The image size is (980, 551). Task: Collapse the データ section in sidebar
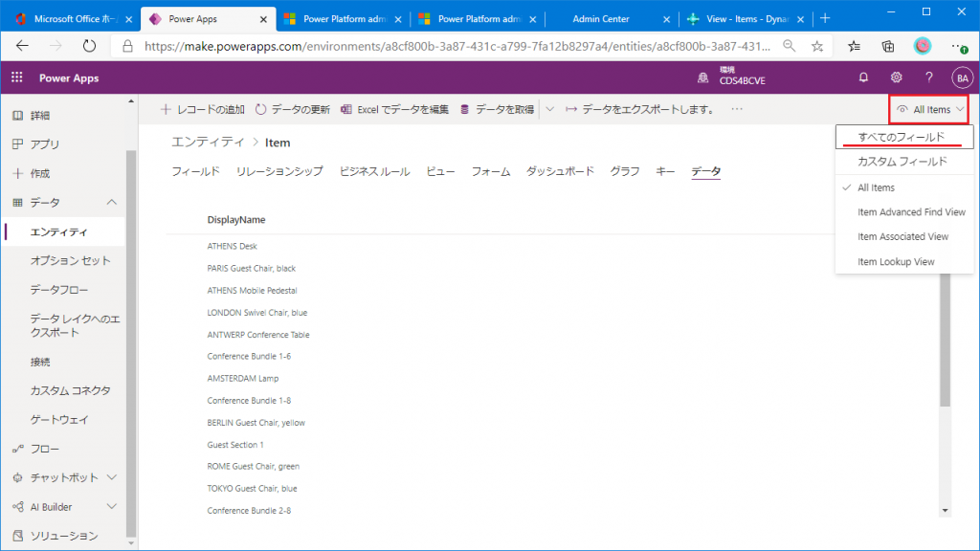111,203
